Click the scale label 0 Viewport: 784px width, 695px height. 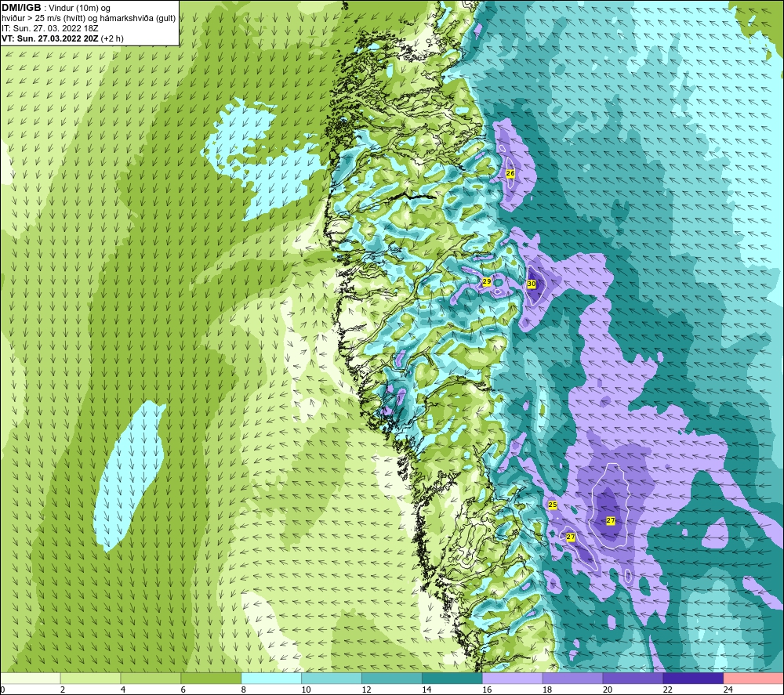pos(3,690)
